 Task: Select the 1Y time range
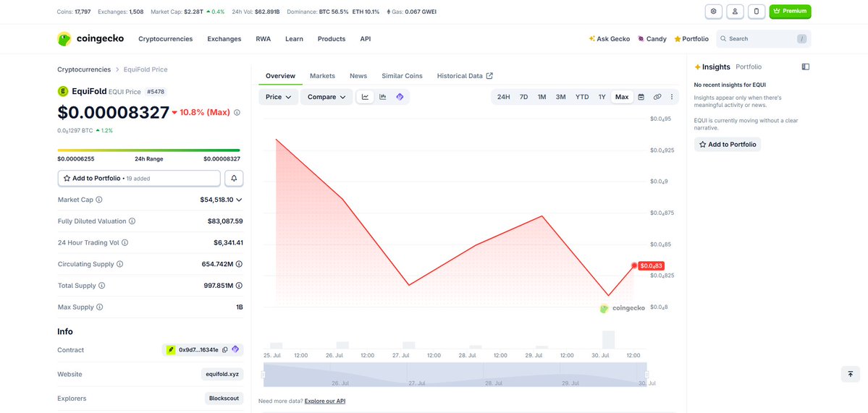[602, 97]
